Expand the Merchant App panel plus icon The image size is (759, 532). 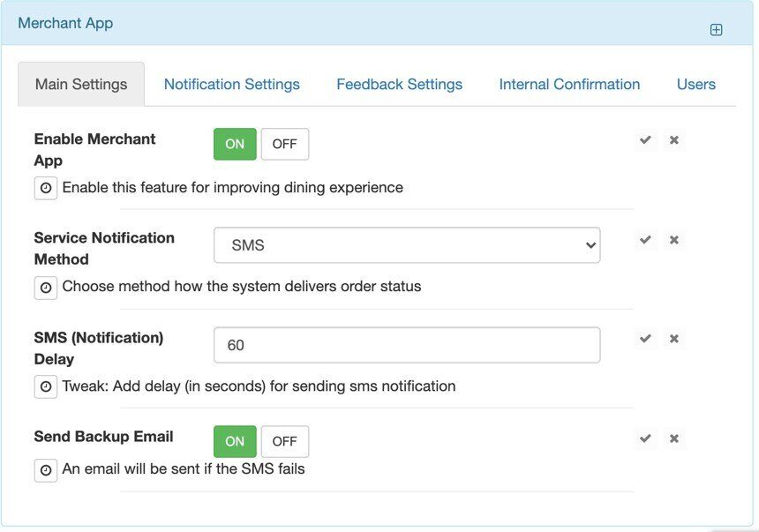pos(716,30)
